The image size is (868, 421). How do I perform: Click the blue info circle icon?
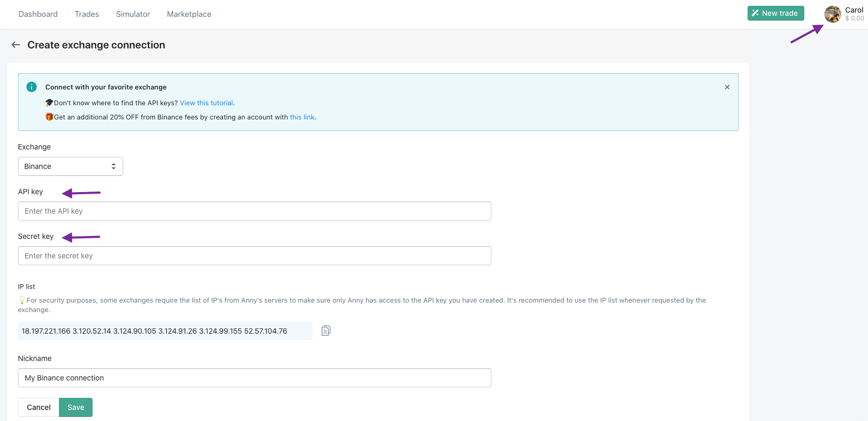pos(32,87)
